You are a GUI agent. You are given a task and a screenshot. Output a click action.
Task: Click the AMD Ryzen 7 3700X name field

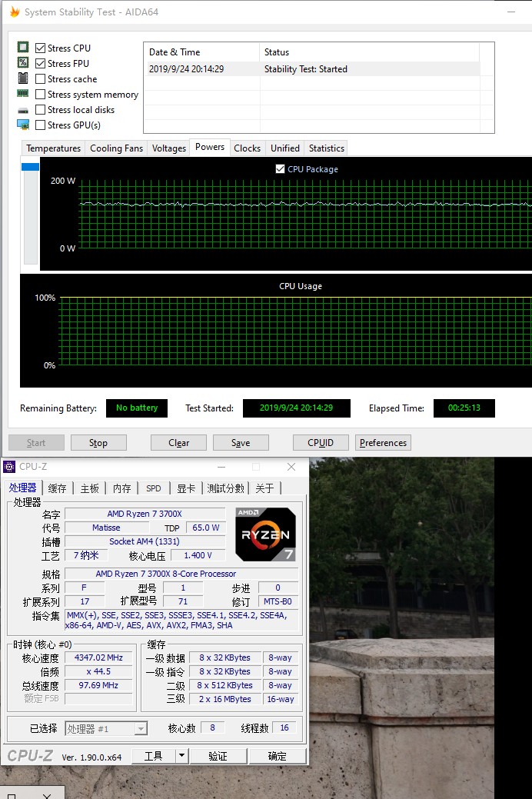[x=145, y=514]
